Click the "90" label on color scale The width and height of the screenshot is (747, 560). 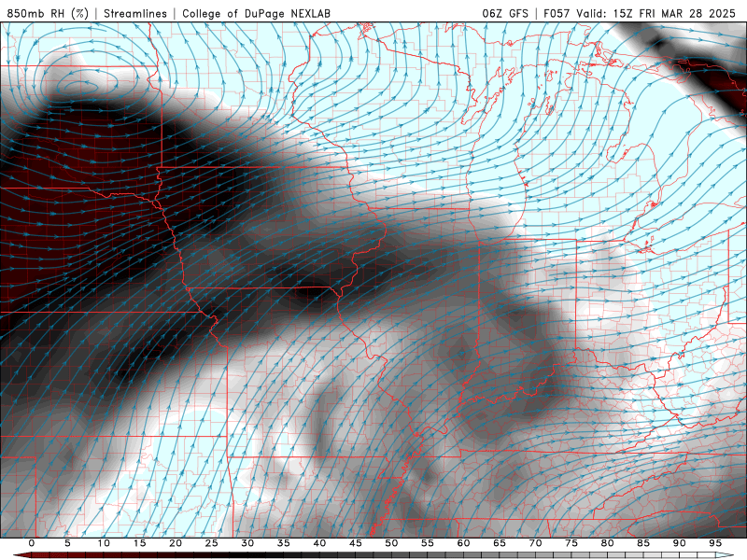pyautogui.click(x=679, y=543)
